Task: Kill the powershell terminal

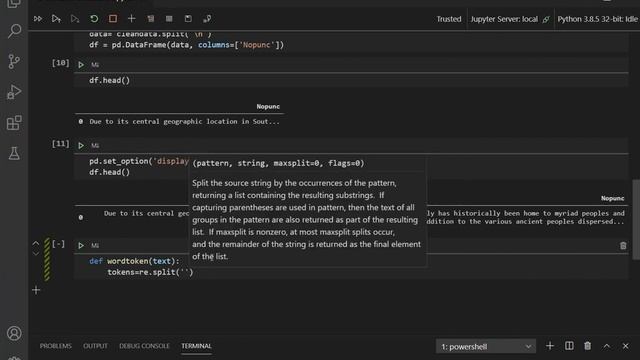Action: (587, 346)
